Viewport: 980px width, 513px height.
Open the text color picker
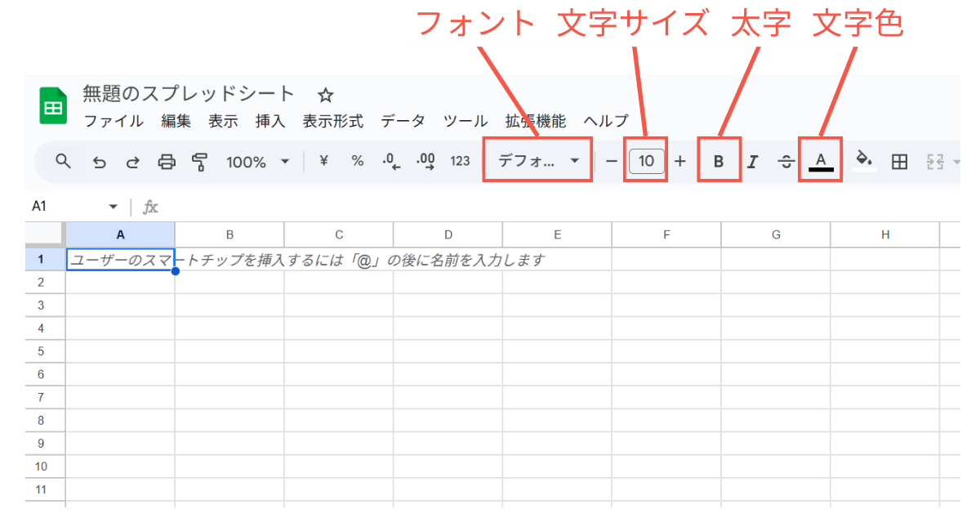[x=821, y=161]
